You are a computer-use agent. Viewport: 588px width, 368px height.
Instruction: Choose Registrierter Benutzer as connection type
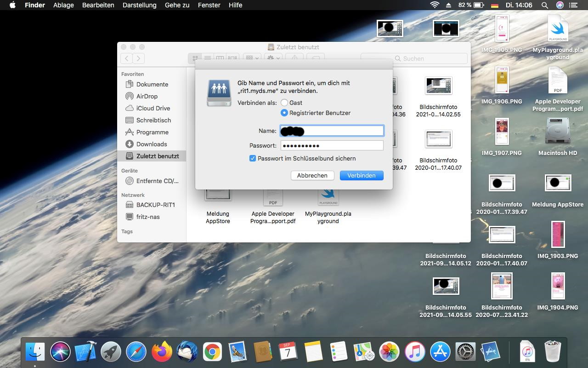click(284, 113)
